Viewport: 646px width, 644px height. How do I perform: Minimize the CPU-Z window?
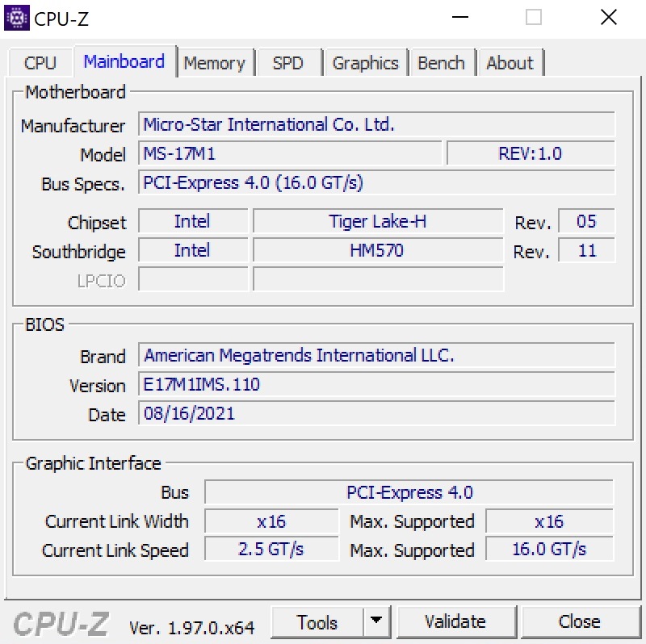click(460, 17)
